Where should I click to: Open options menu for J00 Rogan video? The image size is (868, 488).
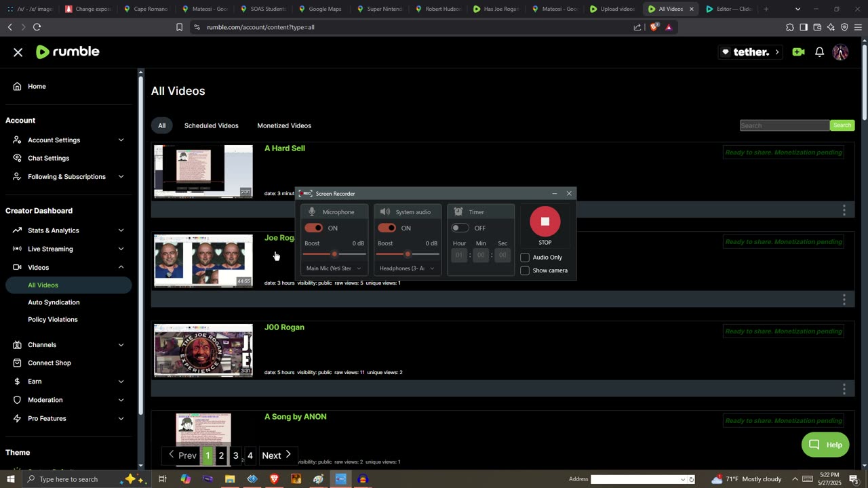[x=844, y=389]
